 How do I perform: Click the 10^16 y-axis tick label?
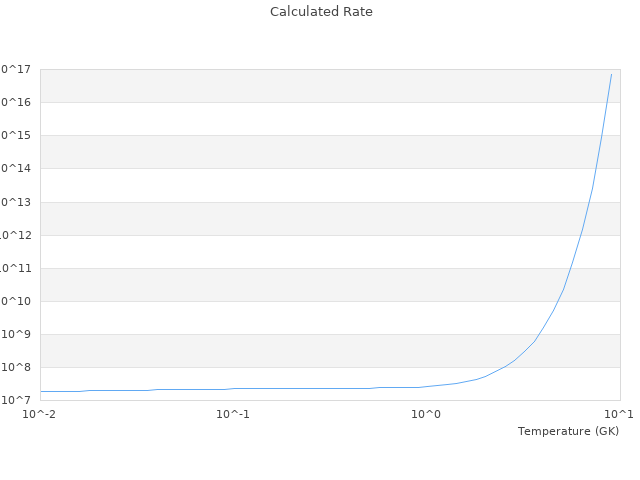[16, 102]
